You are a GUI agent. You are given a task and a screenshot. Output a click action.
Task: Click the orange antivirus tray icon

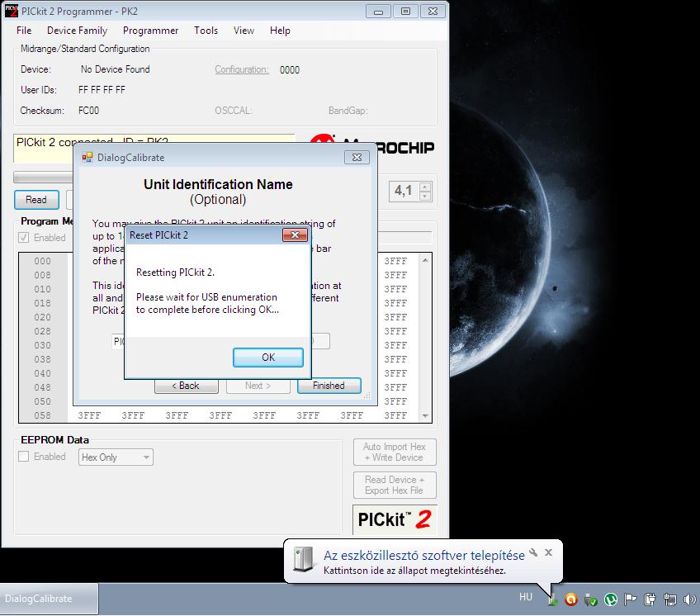571,599
